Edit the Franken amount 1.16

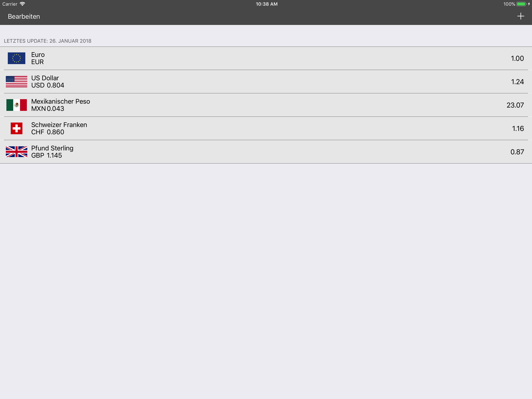pos(518,128)
